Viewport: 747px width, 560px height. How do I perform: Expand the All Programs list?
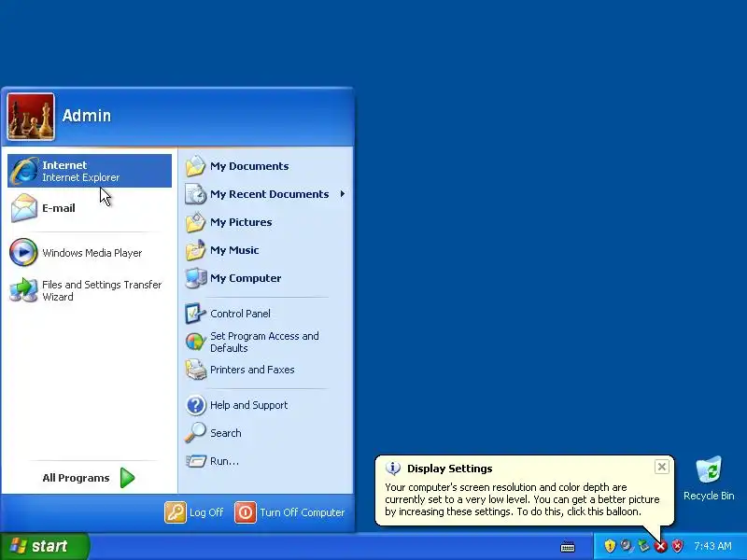click(x=89, y=478)
